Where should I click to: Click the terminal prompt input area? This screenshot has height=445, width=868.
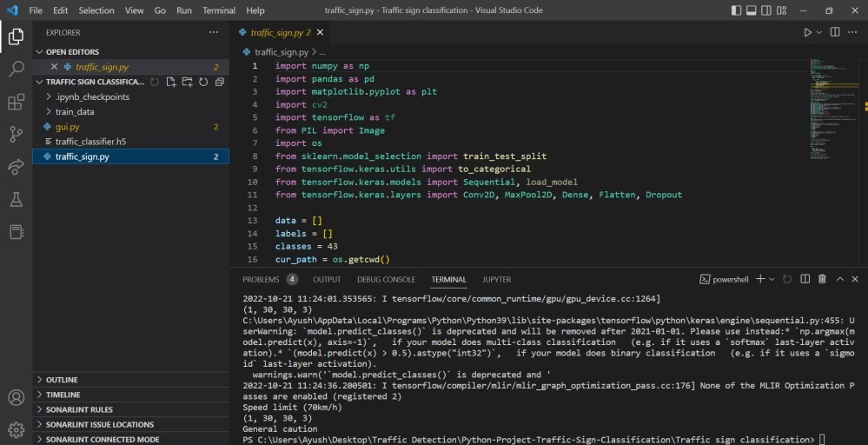(x=822, y=440)
